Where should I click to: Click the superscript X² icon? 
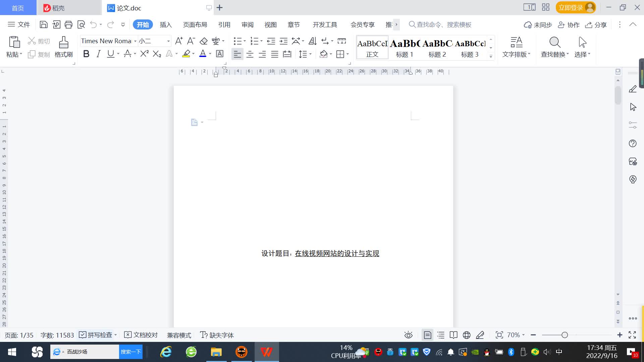tap(144, 54)
